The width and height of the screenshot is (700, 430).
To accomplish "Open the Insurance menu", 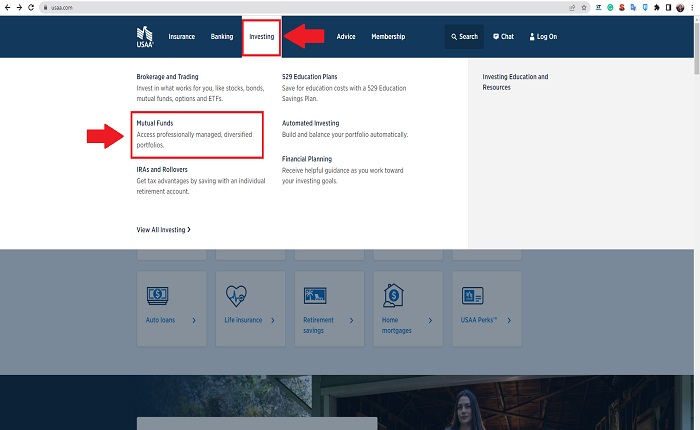I will pos(182,37).
